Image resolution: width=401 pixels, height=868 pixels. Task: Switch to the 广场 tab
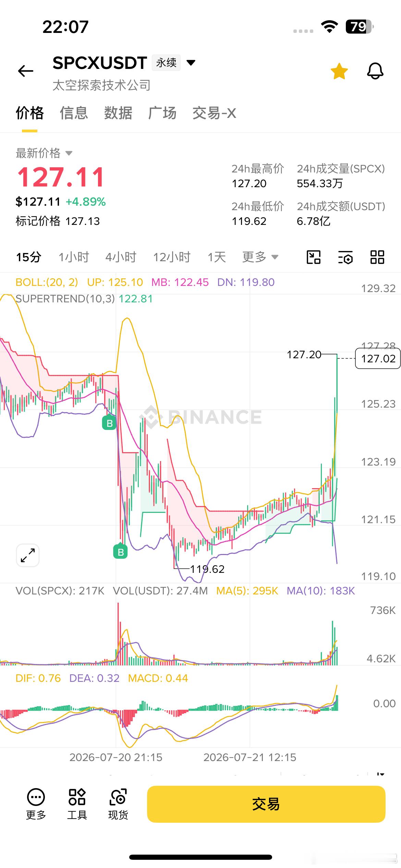[162, 113]
